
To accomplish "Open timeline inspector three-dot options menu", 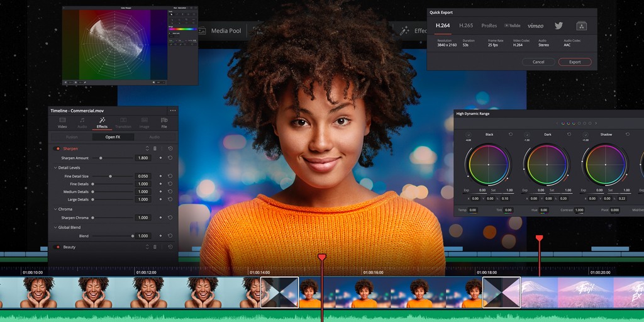I will (173, 111).
